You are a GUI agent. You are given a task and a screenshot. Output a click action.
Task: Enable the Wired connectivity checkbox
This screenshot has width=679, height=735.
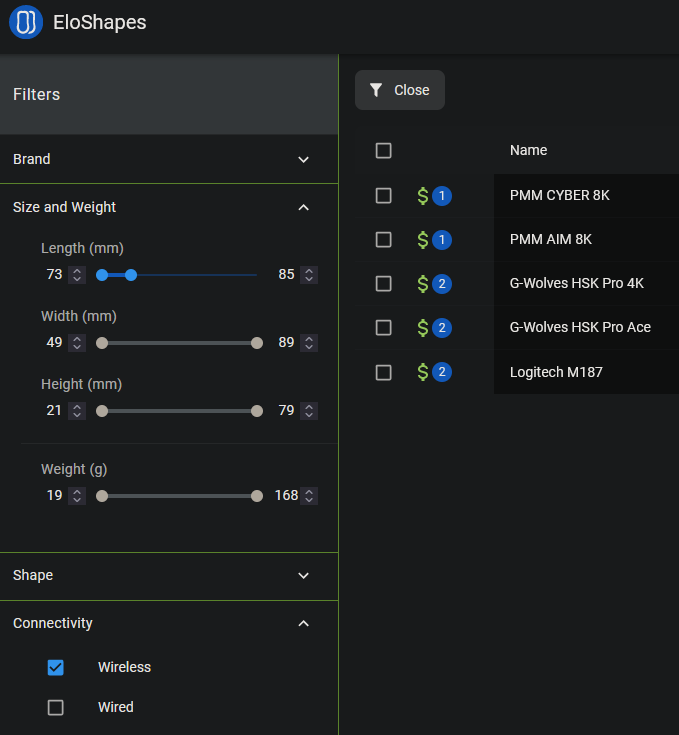click(x=56, y=707)
